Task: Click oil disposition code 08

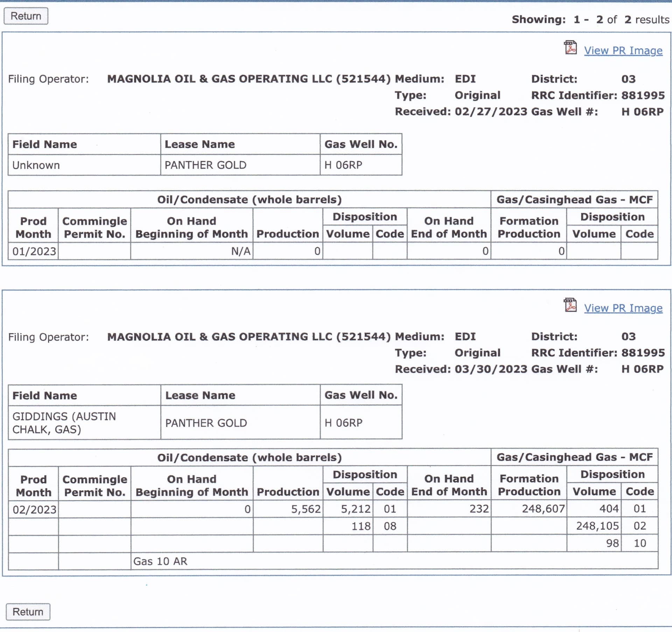Action: (390, 526)
